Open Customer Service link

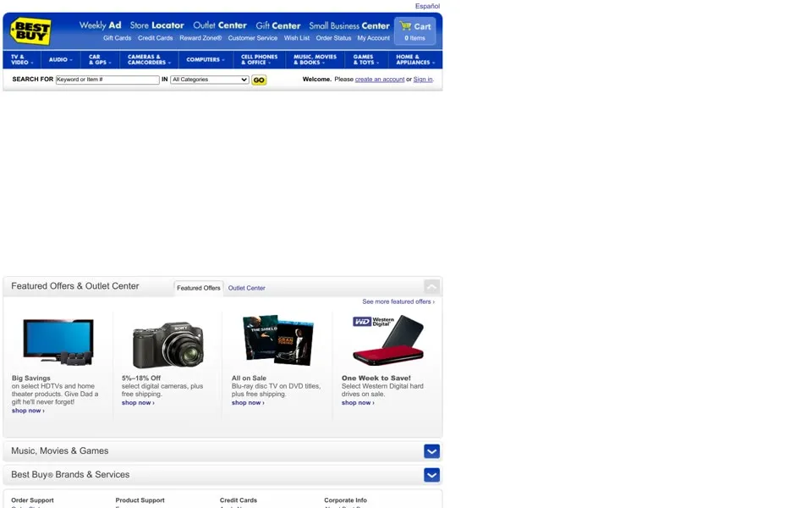[253, 38]
